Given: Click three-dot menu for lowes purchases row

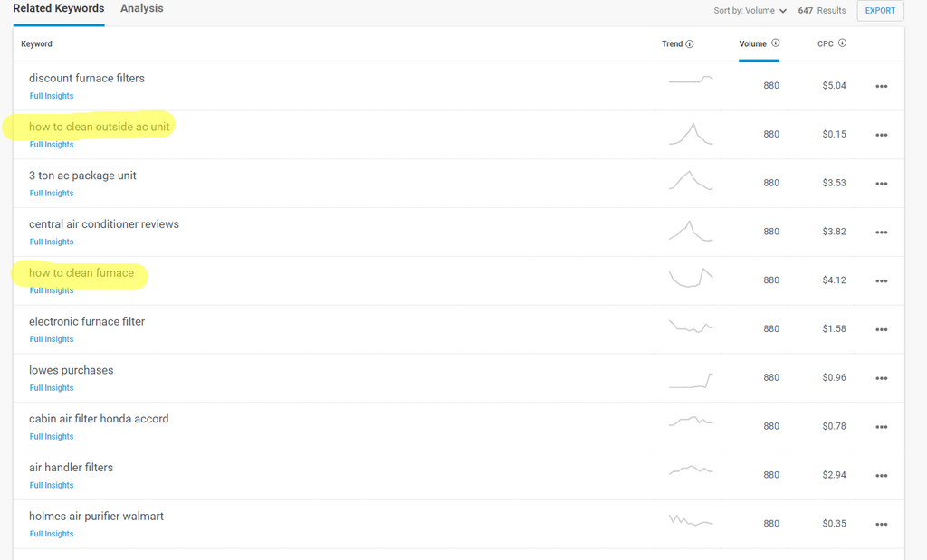Looking at the screenshot, I should click(881, 378).
